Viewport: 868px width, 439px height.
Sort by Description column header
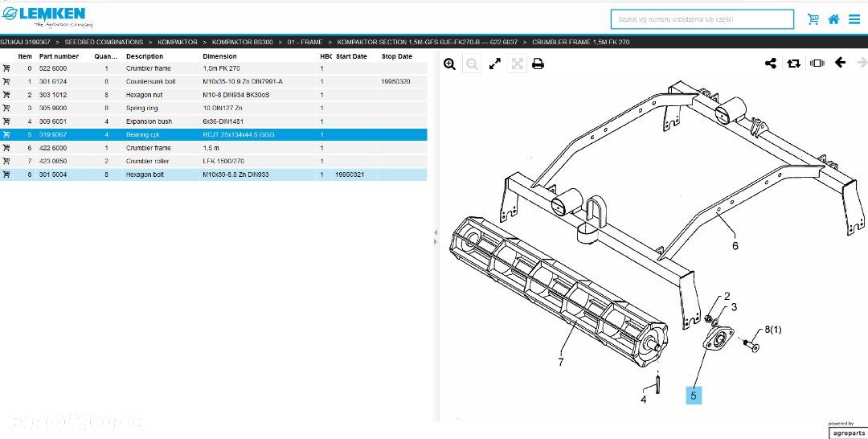point(145,56)
